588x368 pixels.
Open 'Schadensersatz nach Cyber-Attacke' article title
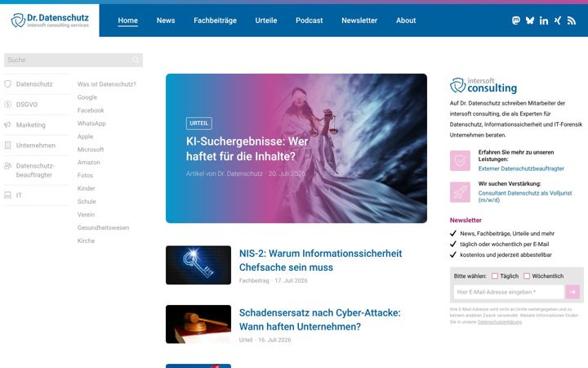click(320, 320)
